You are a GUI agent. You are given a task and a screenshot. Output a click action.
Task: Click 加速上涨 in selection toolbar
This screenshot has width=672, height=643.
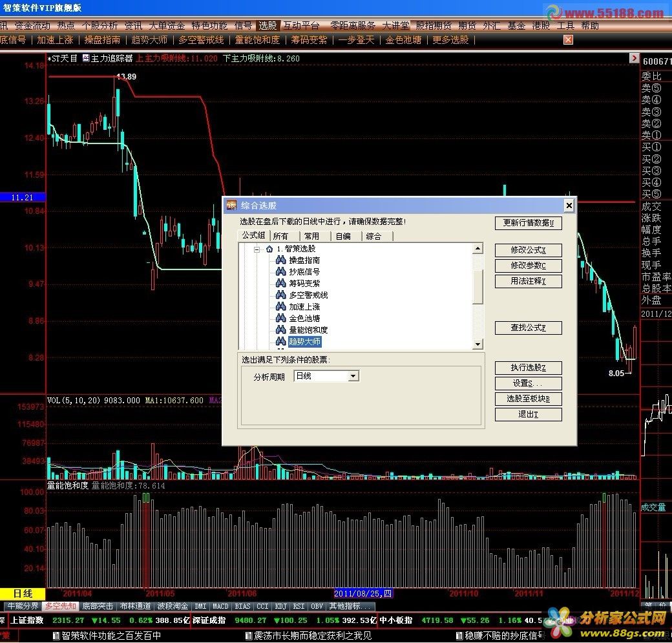pos(55,40)
